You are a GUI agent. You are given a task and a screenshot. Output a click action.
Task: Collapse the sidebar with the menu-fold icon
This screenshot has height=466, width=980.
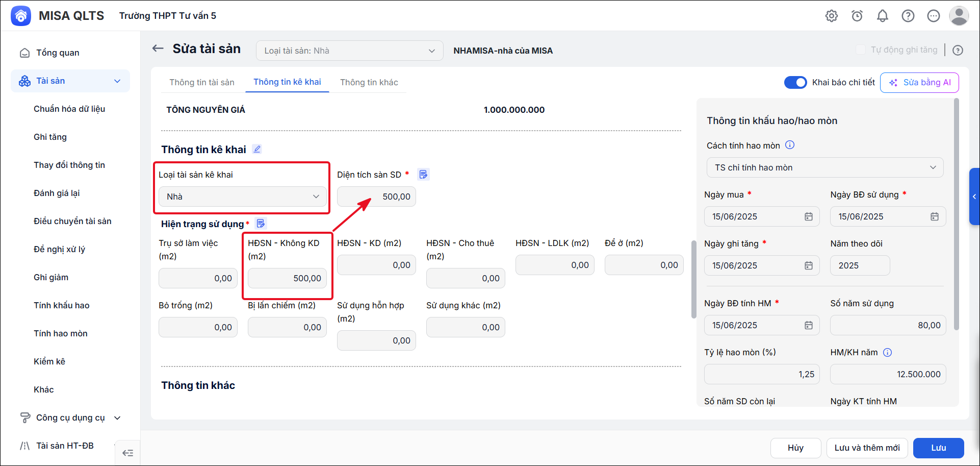(x=128, y=453)
